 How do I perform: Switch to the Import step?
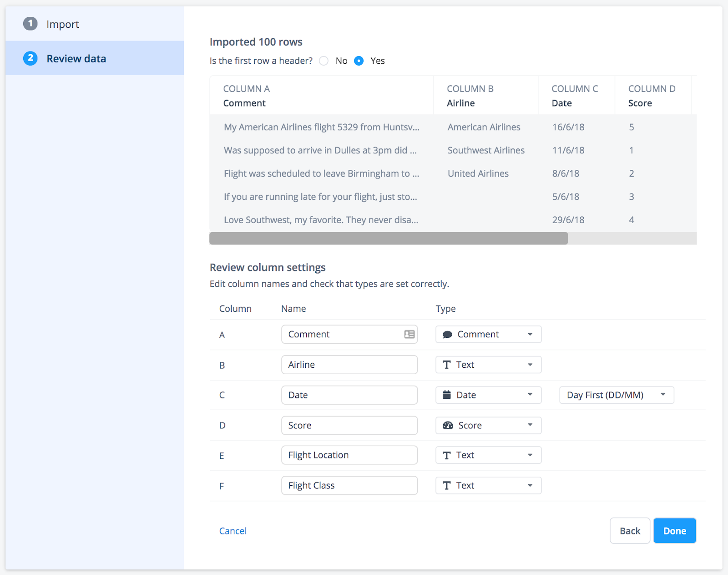[62, 24]
